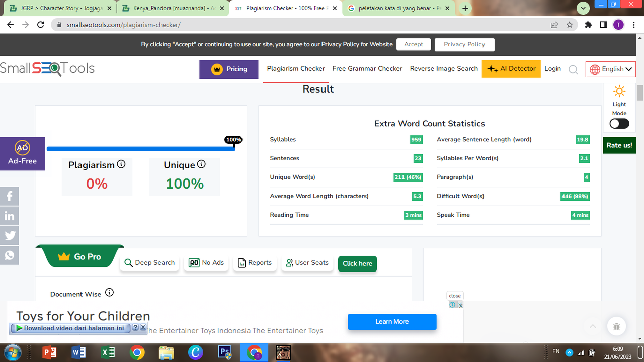This screenshot has height=362, width=644.
Task: Open the share page icon in address bar
Action: click(554, 25)
